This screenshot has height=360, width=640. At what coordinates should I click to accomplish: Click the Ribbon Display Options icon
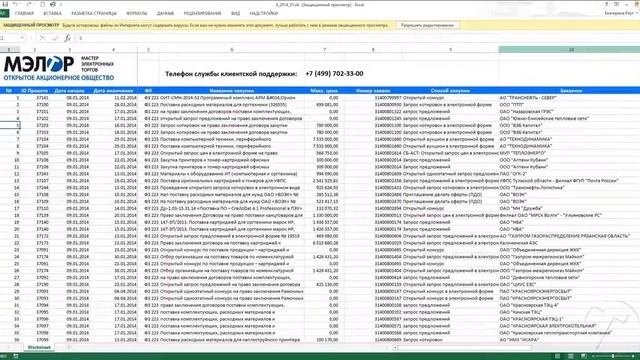[x=616, y=4]
